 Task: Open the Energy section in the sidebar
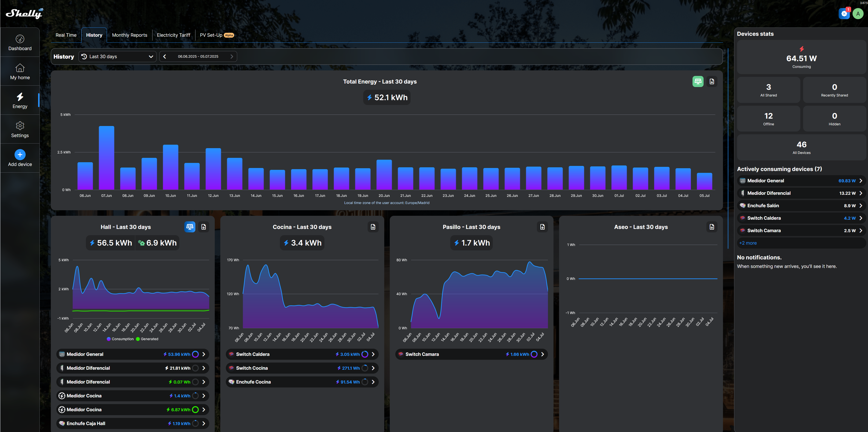coord(20,100)
